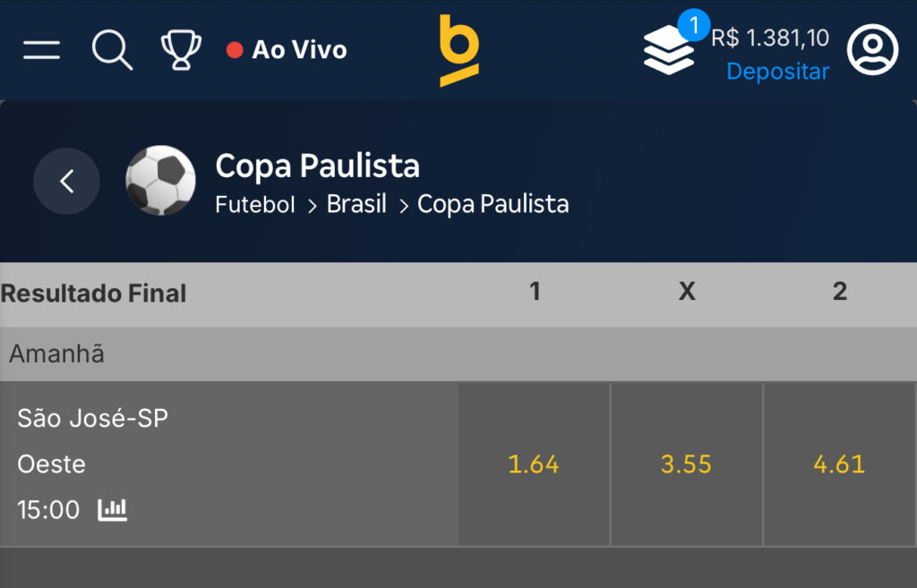The width and height of the screenshot is (917, 588).
Task: Select odds 1.64 for São José-SP
Action: tap(534, 464)
